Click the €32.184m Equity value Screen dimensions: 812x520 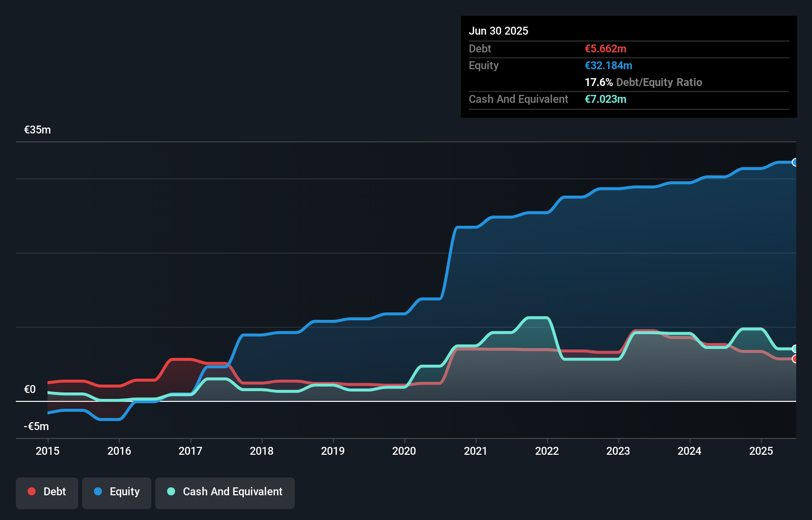click(x=609, y=65)
